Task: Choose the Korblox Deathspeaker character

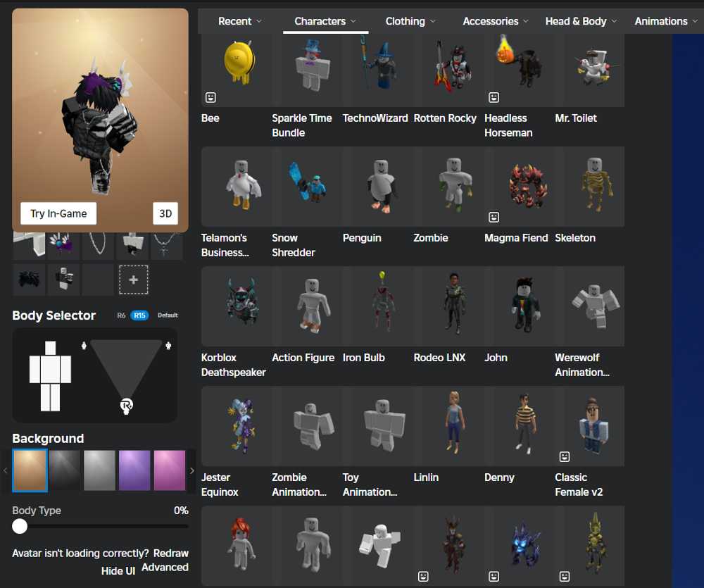Action: (236, 306)
